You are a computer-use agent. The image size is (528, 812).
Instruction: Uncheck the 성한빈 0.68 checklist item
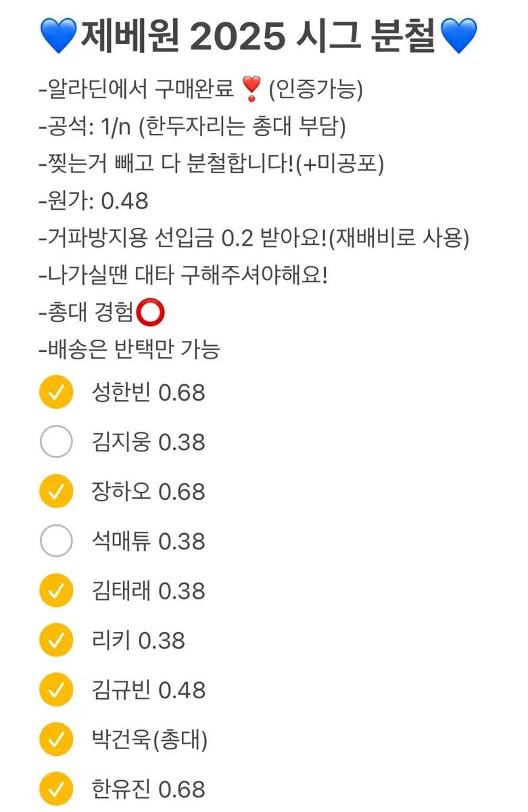click(56, 393)
